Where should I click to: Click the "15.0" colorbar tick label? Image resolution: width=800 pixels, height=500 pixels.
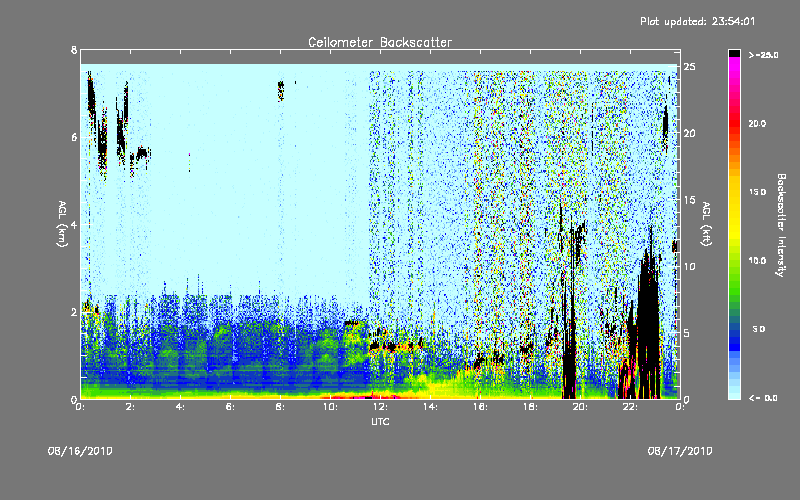click(757, 192)
